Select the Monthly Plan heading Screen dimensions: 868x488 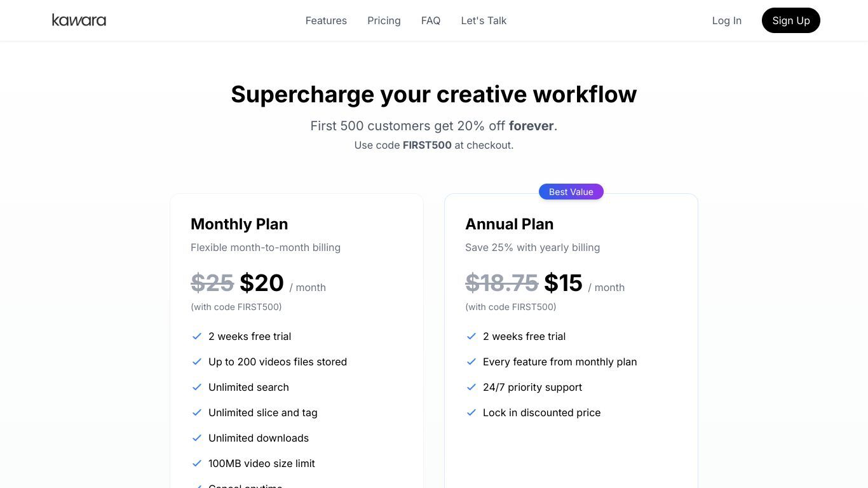240,224
